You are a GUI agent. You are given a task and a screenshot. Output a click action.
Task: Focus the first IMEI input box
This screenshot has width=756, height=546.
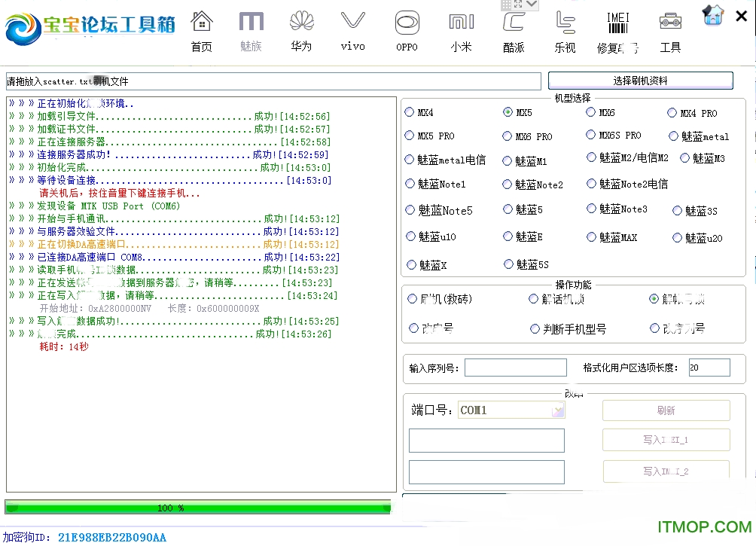(486, 441)
